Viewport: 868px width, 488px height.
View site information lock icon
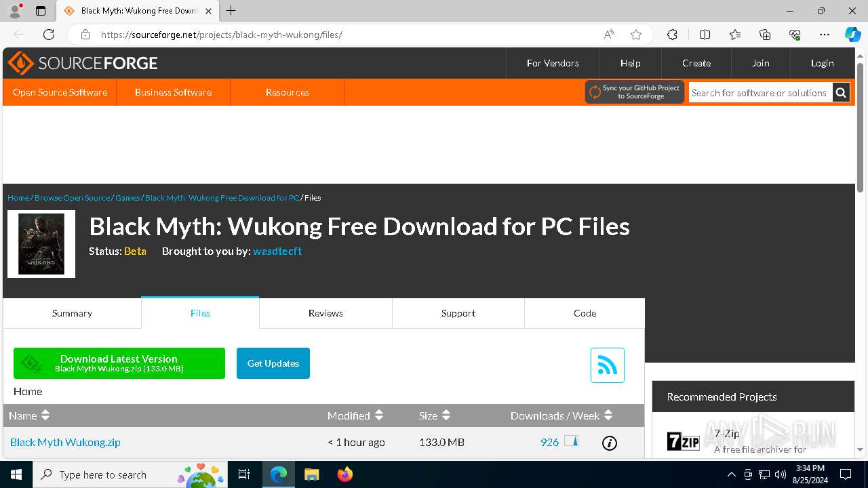pos(85,35)
